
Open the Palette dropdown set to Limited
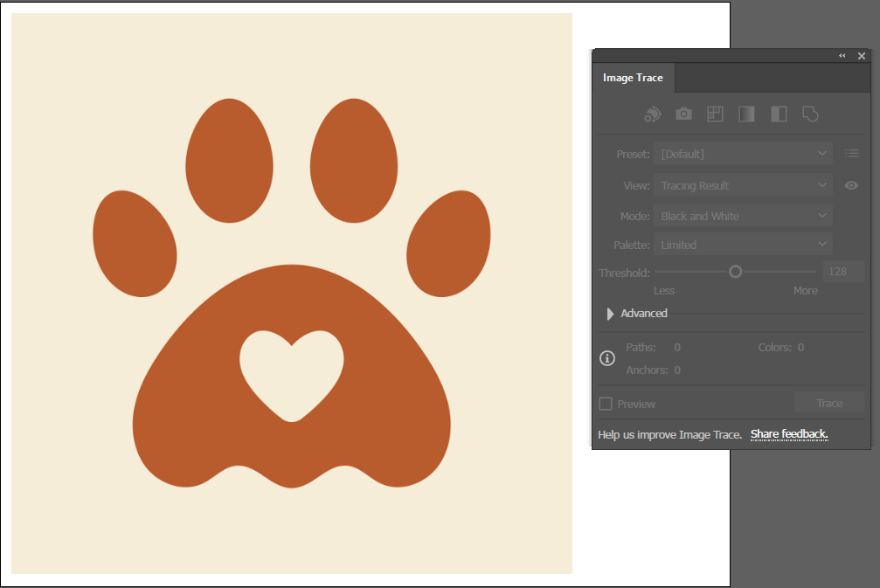coord(742,245)
